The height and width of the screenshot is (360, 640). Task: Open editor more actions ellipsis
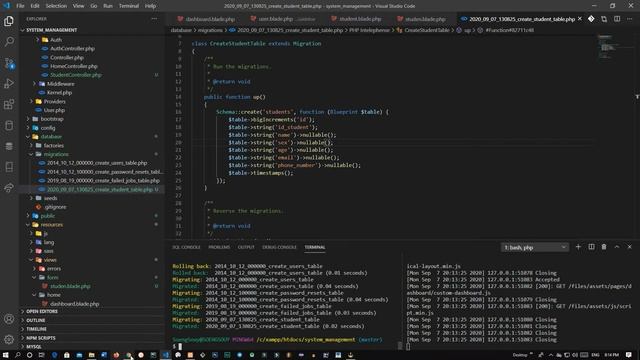coord(630,19)
